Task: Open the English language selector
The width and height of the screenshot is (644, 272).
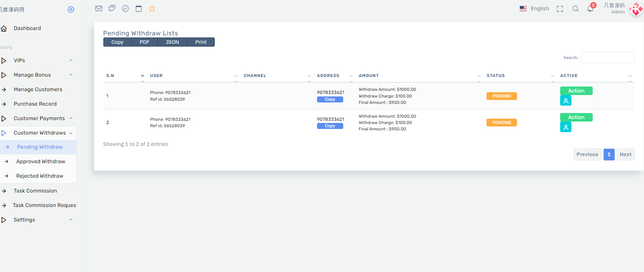Action: [x=534, y=8]
